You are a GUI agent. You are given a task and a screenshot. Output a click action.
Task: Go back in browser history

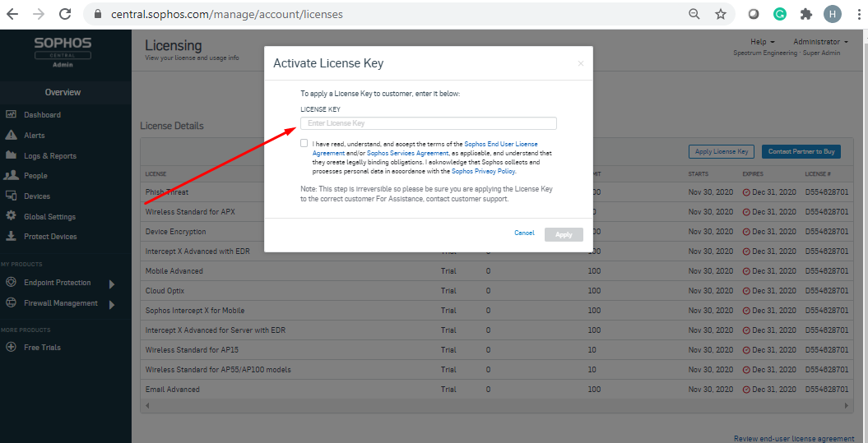[12, 14]
